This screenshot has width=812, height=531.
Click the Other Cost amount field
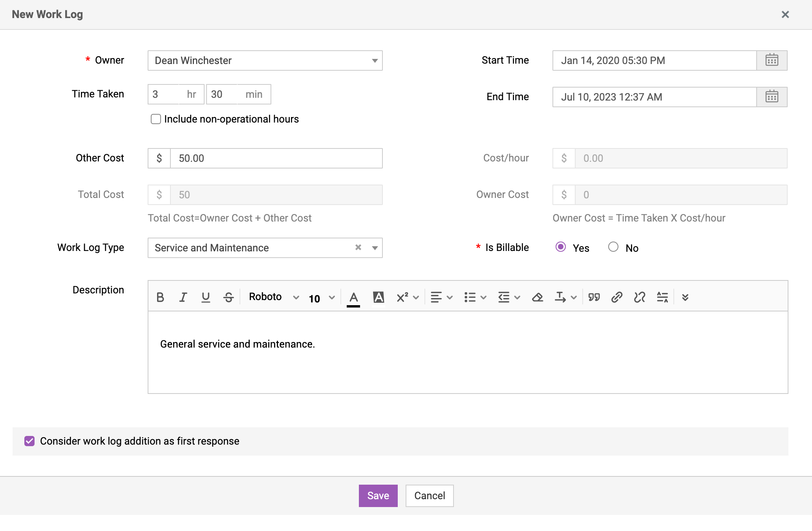pyautogui.click(x=276, y=158)
